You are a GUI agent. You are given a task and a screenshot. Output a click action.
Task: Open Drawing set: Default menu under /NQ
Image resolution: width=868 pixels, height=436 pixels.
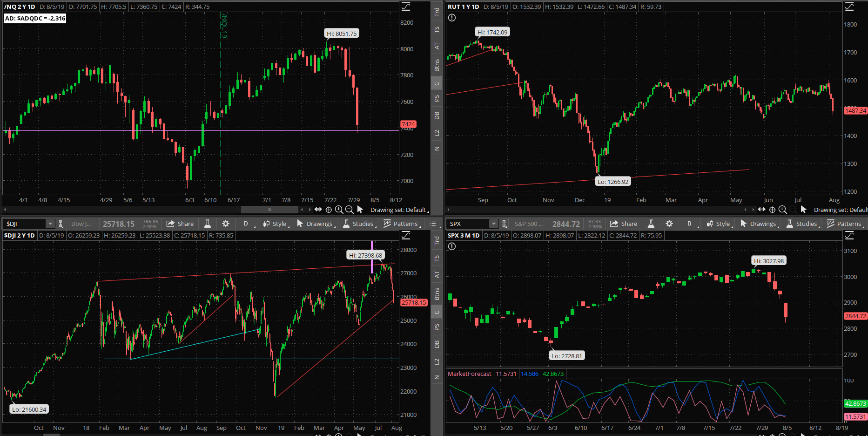point(399,210)
